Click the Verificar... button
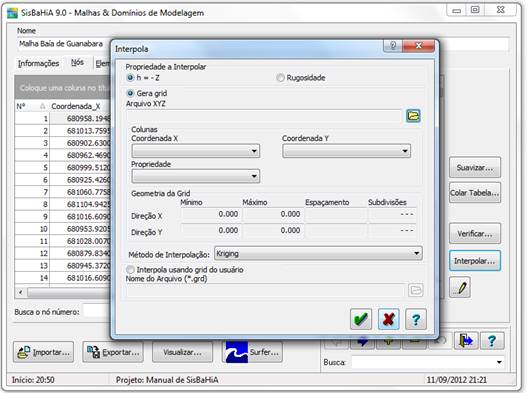Viewport: 527px width, 393px height. click(475, 234)
